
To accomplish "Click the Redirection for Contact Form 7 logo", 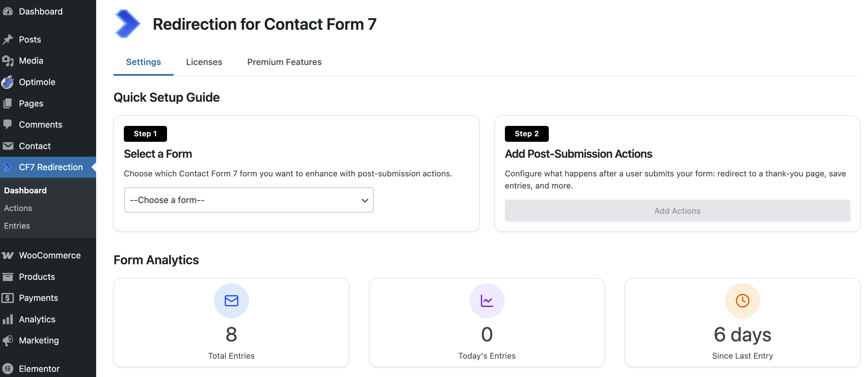I will 127,24.
